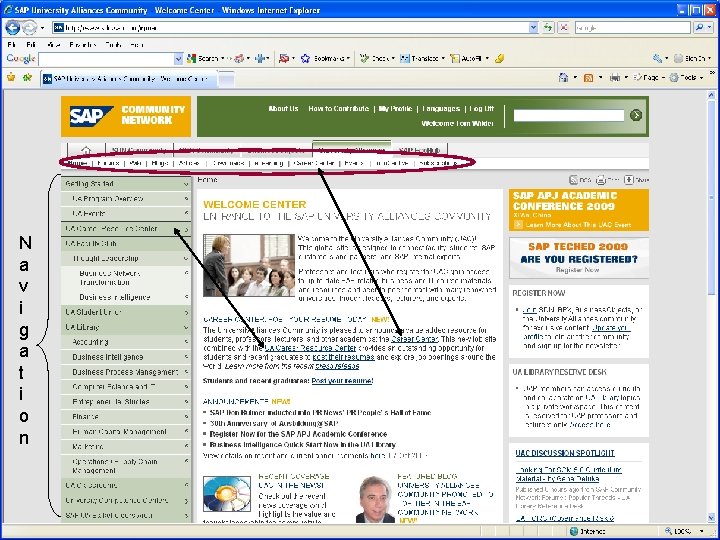Click the classroom photo in Welcome Center
This screenshot has width=720, height=540.
[x=249, y=265]
